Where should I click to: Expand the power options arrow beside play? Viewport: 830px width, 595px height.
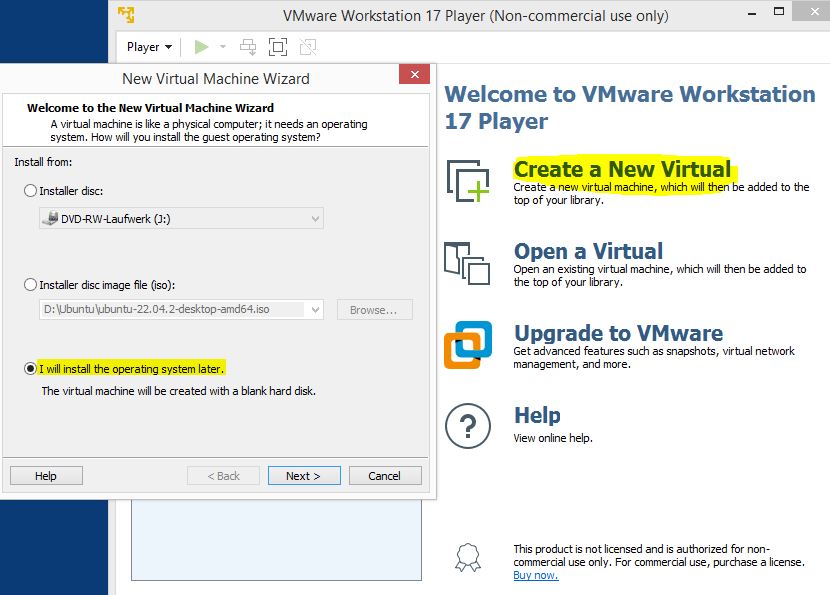[x=223, y=47]
